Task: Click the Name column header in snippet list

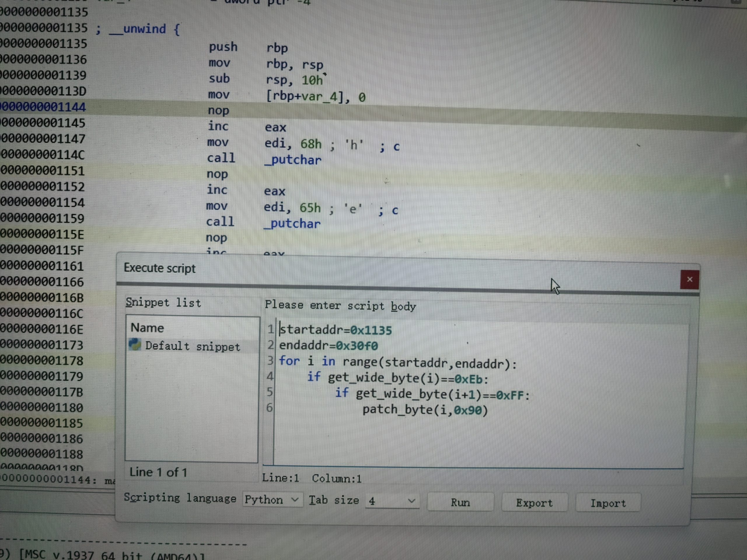Action: (147, 328)
